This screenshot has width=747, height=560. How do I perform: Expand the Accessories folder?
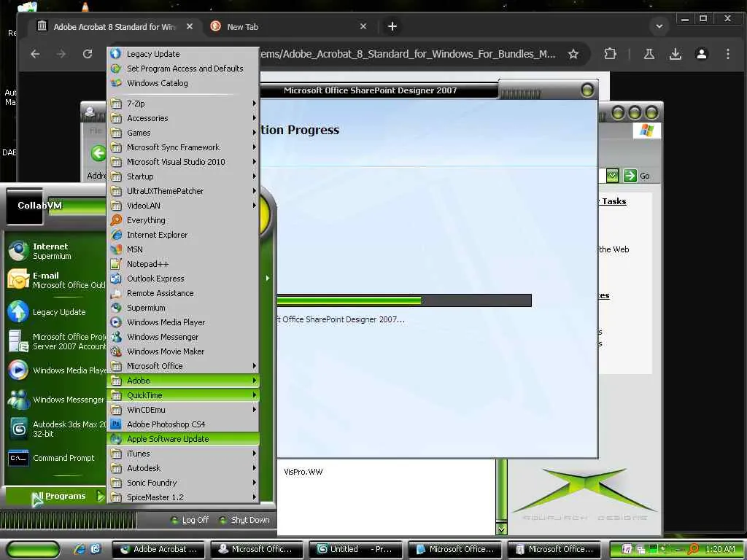click(183, 118)
